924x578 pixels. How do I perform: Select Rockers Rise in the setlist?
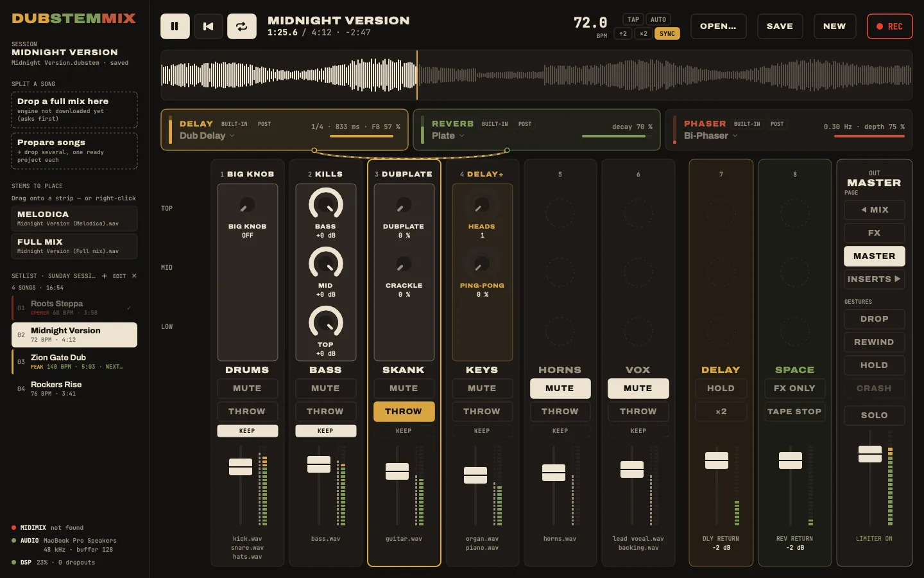[74, 389]
